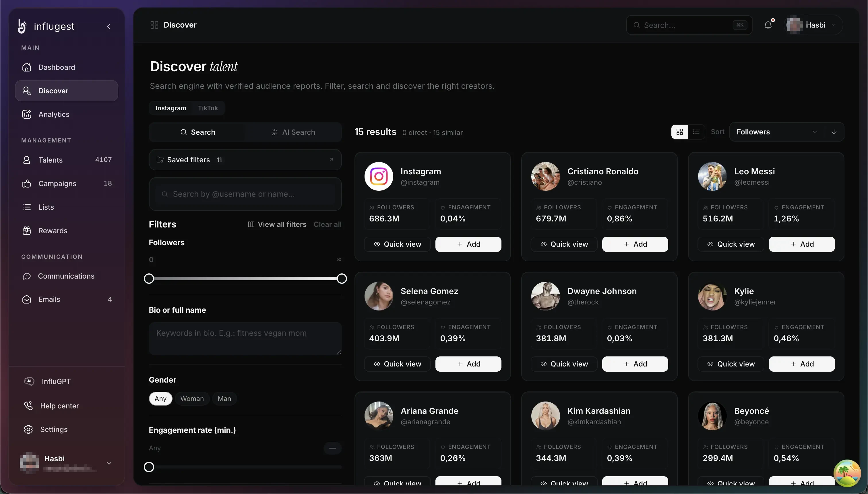Collapse the sidebar with the chevron icon
The height and width of the screenshot is (494, 868).
coord(108,26)
